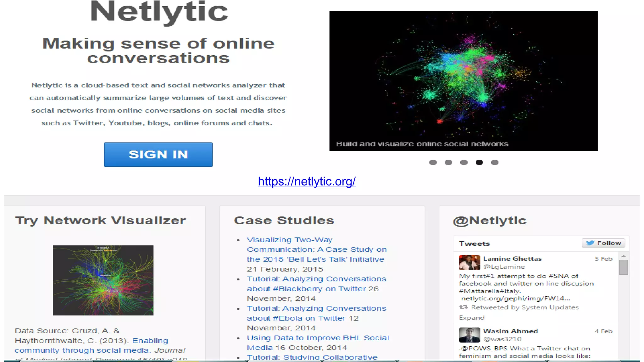Click the tweets widget scrollbar thumb

[624, 267]
